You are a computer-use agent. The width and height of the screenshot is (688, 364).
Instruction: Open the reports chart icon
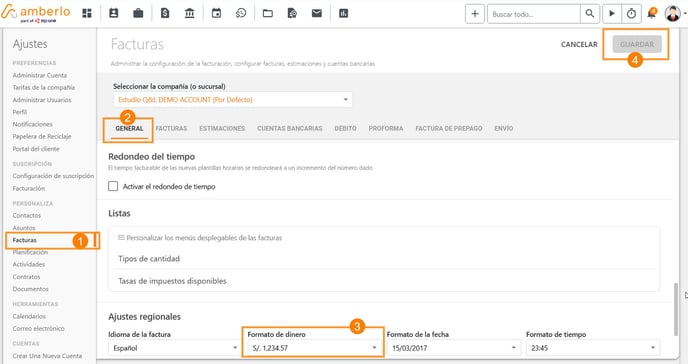pyautogui.click(x=344, y=14)
